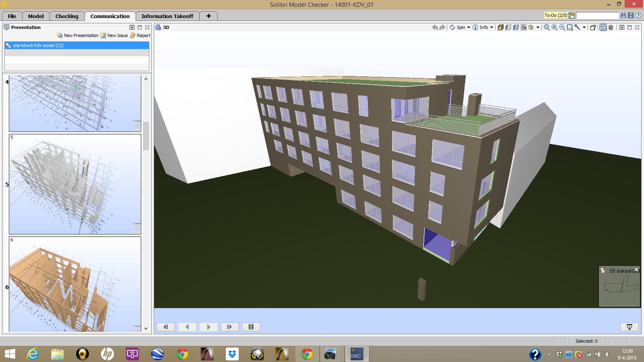Click the To-Do (2/5) label

555,15
